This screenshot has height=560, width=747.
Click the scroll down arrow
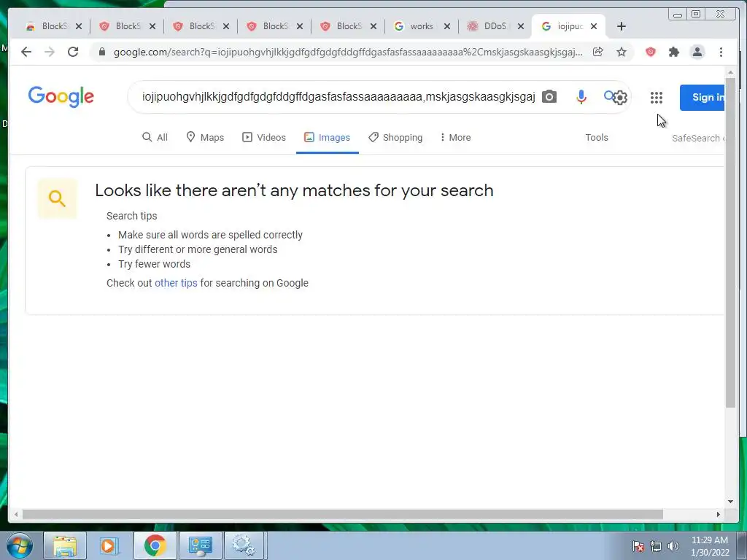tap(730, 501)
